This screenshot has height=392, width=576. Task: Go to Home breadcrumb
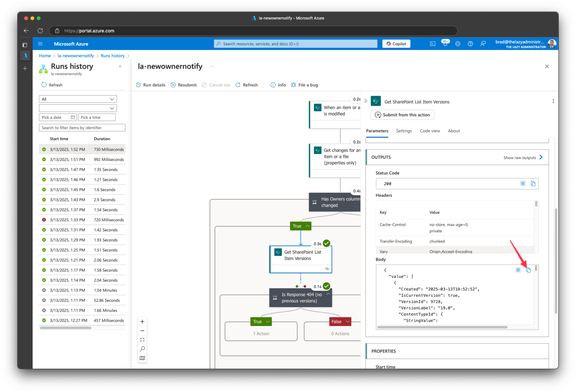(x=45, y=56)
